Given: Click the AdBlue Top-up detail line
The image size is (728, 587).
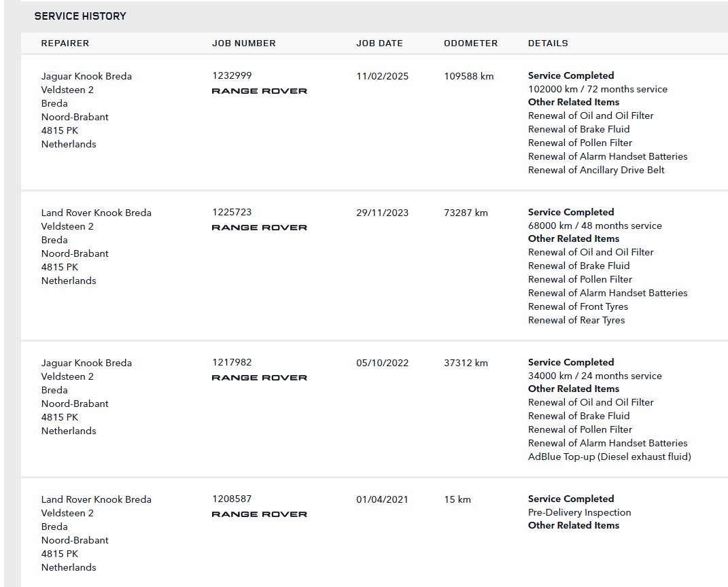Looking at the screenshot, I should (609, 457).
